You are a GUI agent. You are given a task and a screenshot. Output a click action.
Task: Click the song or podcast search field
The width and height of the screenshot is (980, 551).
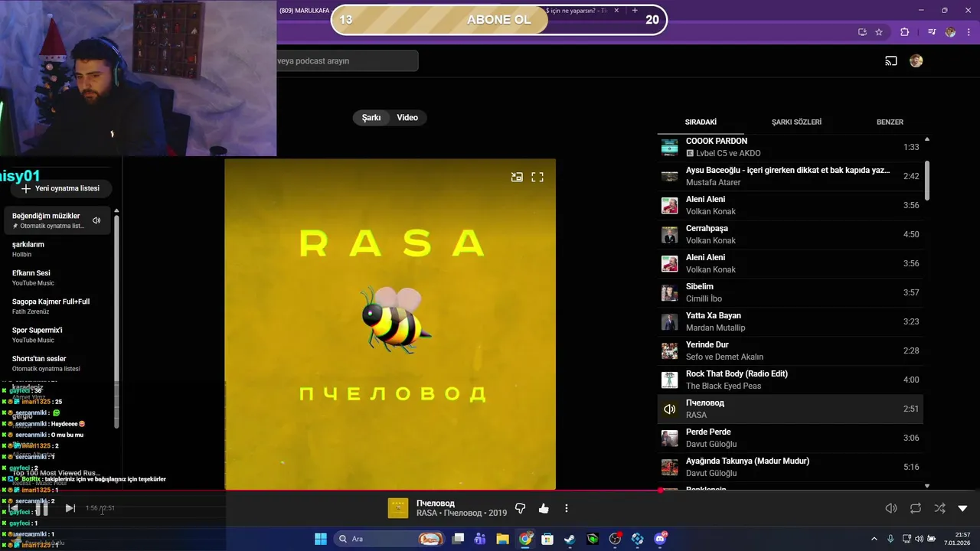pyautogui.click(x=347, y=61)
